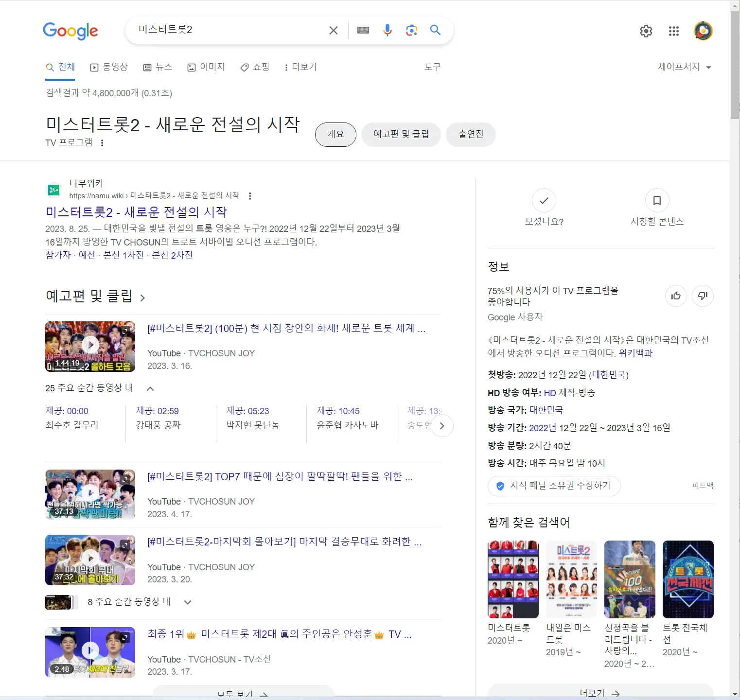Image resolution: width=740 pixels, height=700 pixels.
Task: Open the 본선 2차전 sitelink
Action: [172, 255]
